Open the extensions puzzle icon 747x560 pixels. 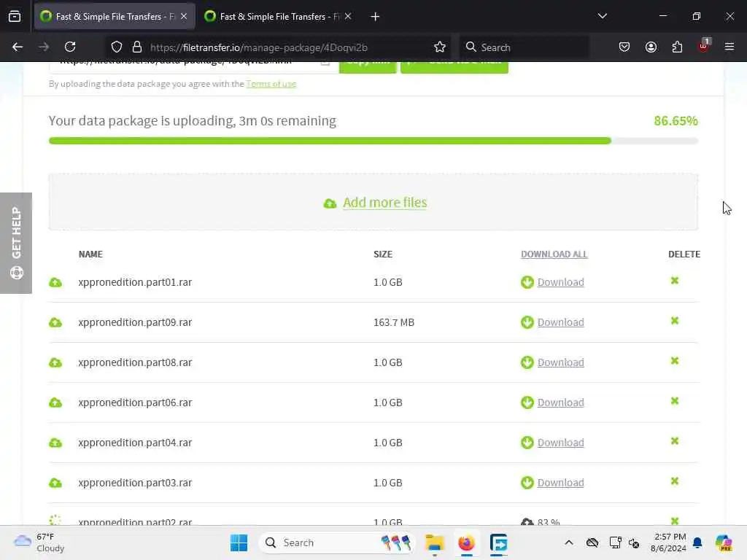(677, 47)
